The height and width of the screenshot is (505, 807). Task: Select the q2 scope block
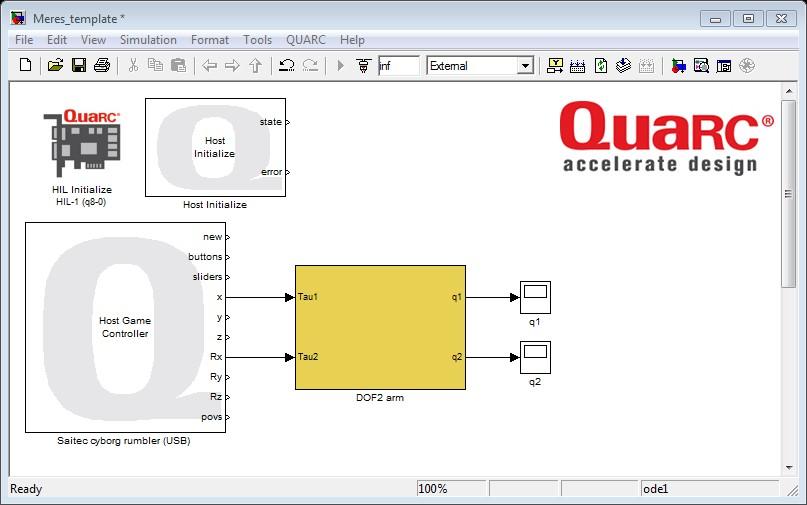pyautogui.click(x=535, y=357)
